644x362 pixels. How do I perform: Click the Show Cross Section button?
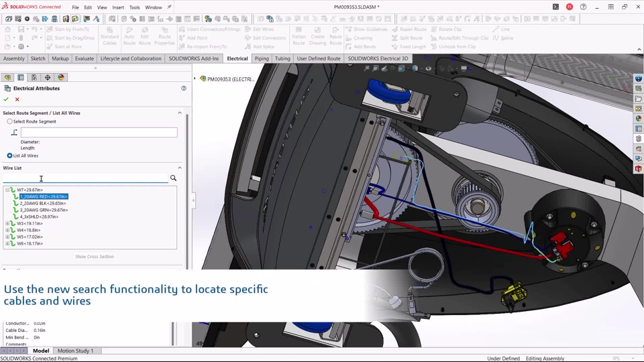pyautogui.click(x=95, y=257)
